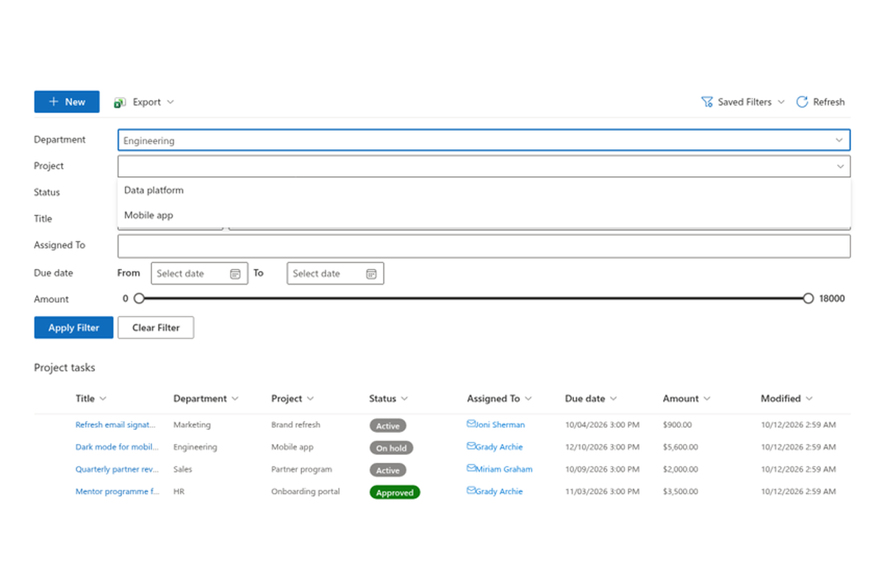Click the Project tasks heading
The height and width of the screenshot is (588, 882).
click(x=65, y=367)
